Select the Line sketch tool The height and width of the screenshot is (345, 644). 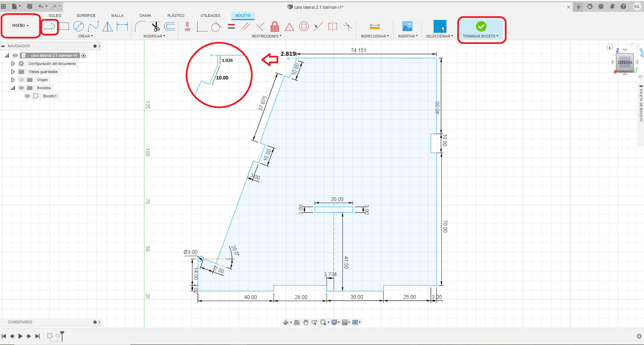click(x=50, y=26)
